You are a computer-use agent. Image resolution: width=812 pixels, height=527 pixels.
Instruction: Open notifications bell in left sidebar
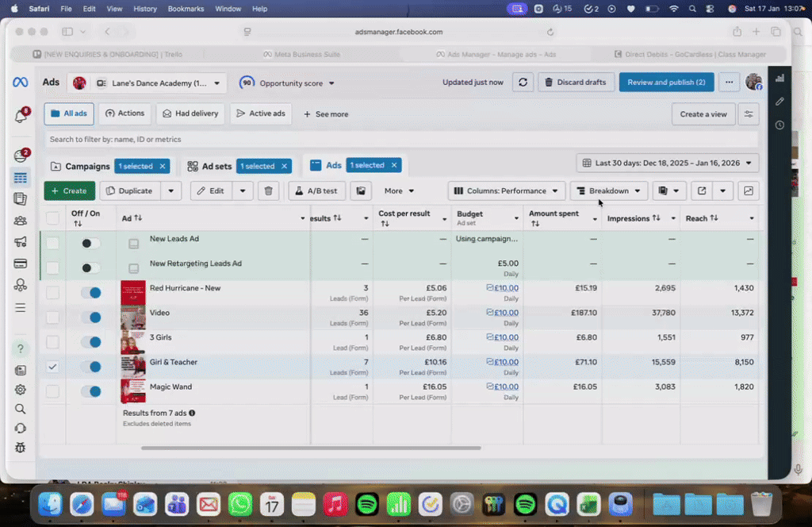pos(21,116)
